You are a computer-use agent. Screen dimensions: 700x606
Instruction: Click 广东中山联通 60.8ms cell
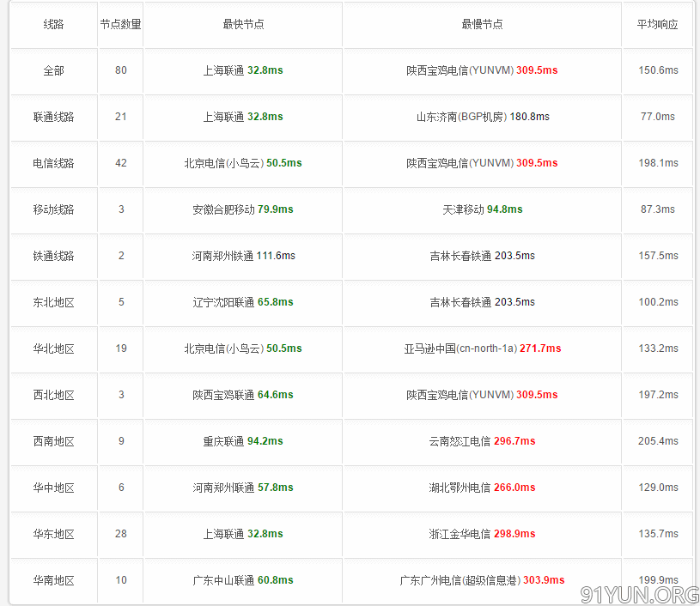pos(243,581)
